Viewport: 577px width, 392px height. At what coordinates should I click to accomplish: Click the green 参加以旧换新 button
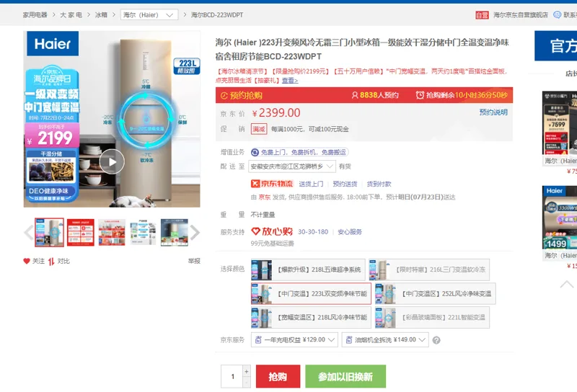[x=345, y=377]
